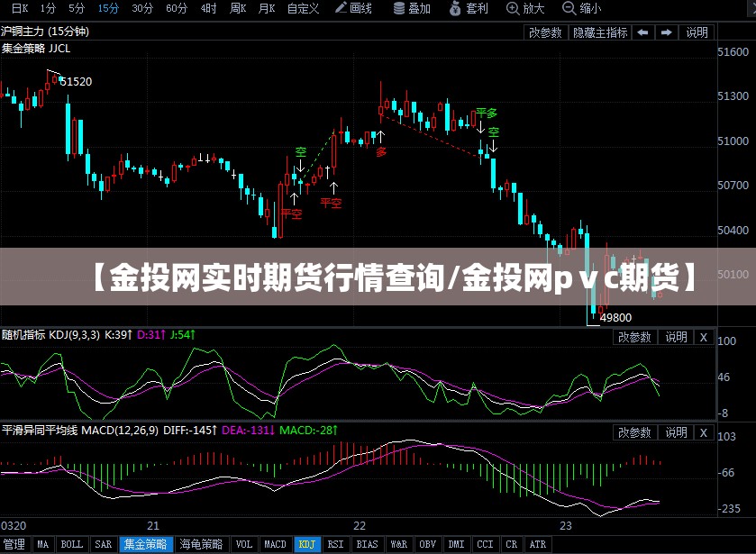
Task: Click the date marker 23 on time axis
Action: click(x=566, y=525)
